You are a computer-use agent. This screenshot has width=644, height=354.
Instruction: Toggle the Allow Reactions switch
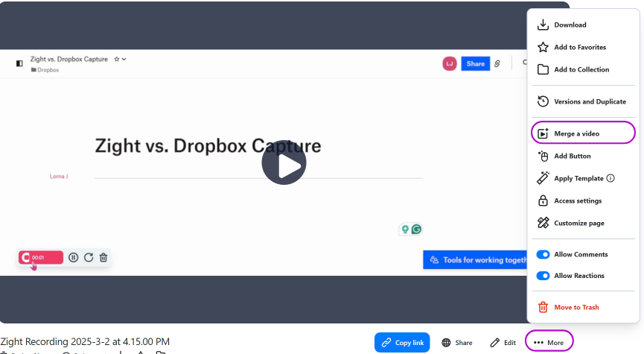(543, 276)
